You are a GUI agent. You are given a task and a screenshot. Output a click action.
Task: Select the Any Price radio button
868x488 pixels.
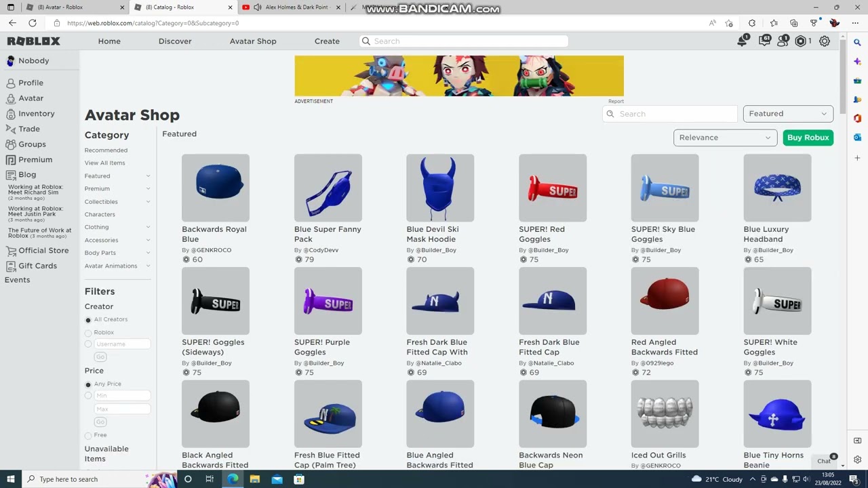pyautogui.click(x=88, y=384)
